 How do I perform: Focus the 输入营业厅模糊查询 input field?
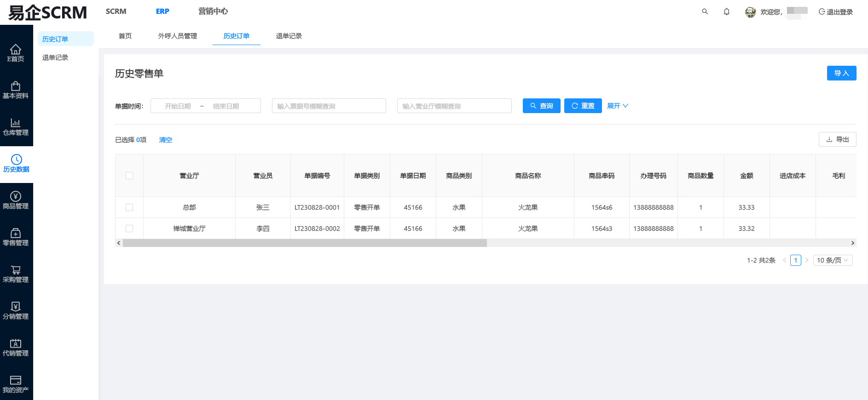point(454,106)
